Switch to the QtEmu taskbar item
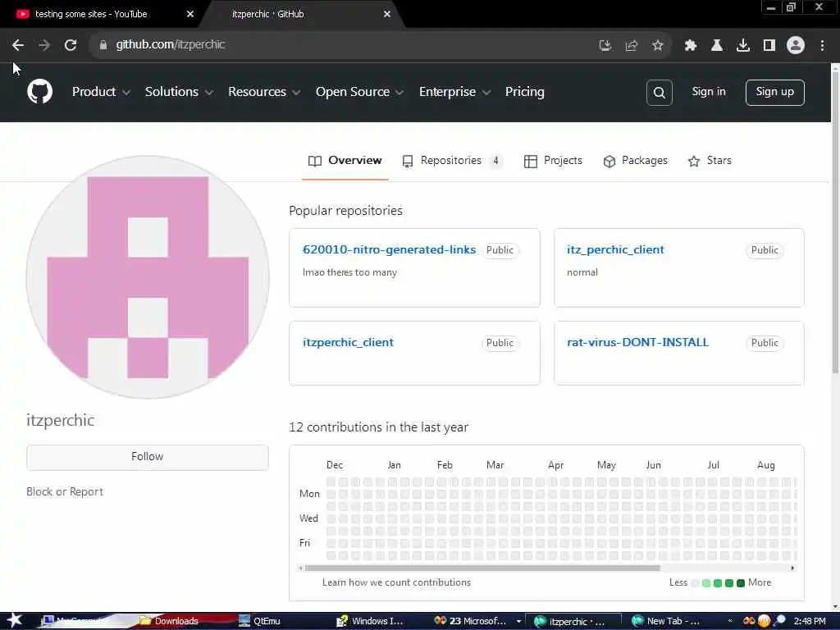Image resolution: width=840 pixels, height=630 pixels. pyautogui.click(x=259, y=621)
